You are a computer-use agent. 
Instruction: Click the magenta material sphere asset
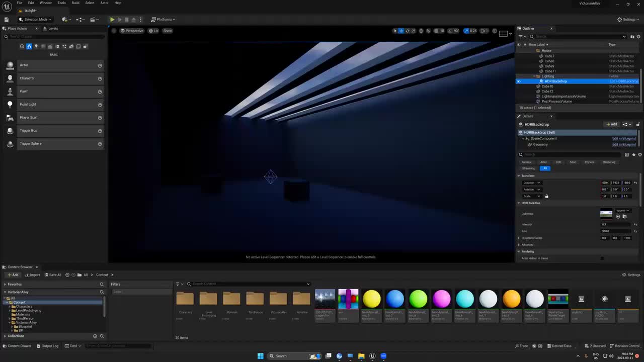[441, 299]
